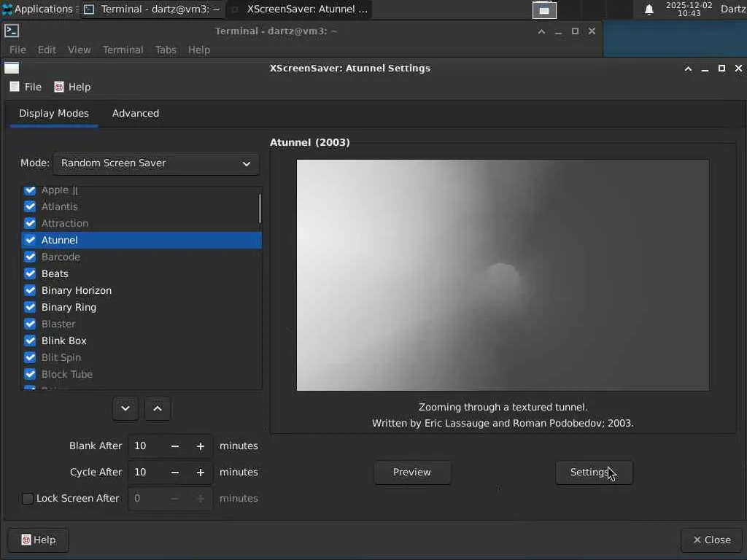Viewport: 747px width, 560px height.
Task: Select XScreenSaver task in the top panel
Action: pos(300,9)
